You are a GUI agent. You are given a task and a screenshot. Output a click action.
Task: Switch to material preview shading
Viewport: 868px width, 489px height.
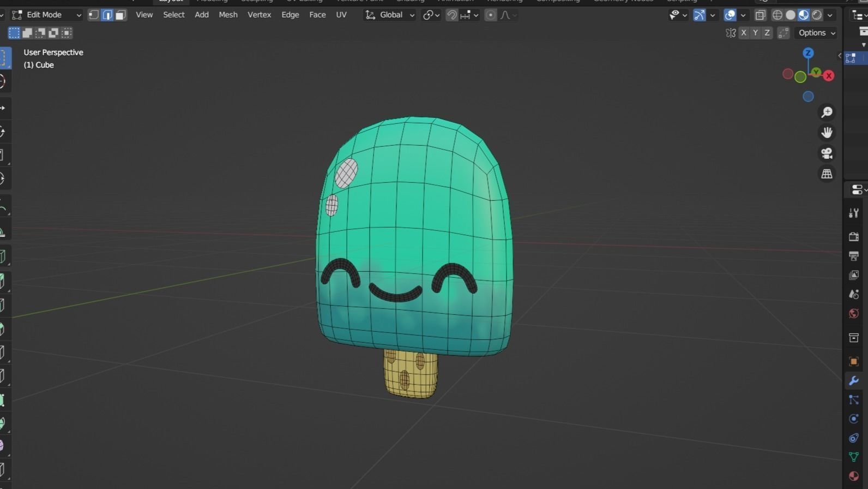click(804, 15)
